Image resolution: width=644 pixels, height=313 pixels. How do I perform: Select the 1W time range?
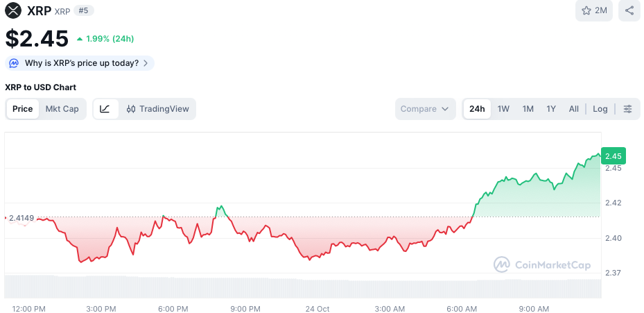[503, 109]
